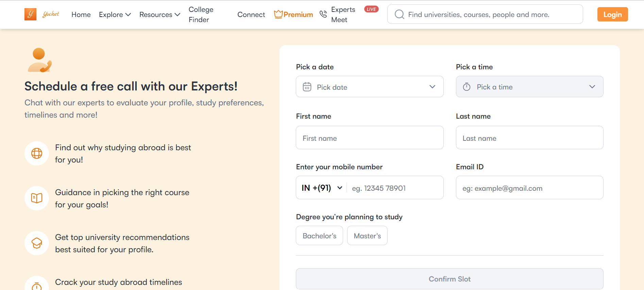Click the globe icon beside studying abroad
The height and width of the screenshot is (290, 644).
(x=37, y=153)
